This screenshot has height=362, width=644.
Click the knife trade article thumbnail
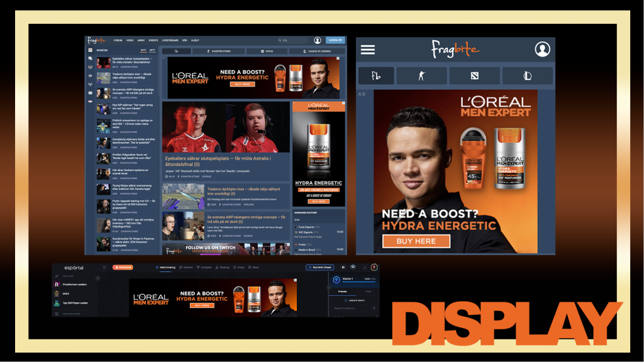(x=183, y=197)
